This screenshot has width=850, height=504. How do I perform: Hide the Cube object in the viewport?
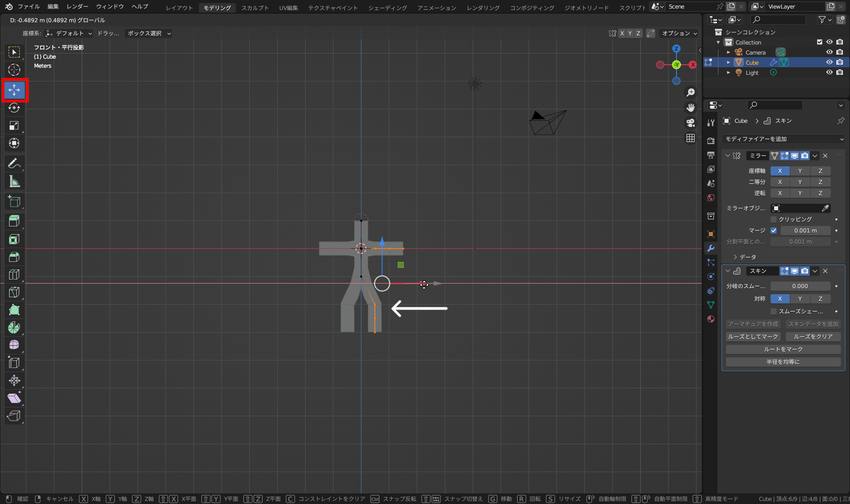829,62
